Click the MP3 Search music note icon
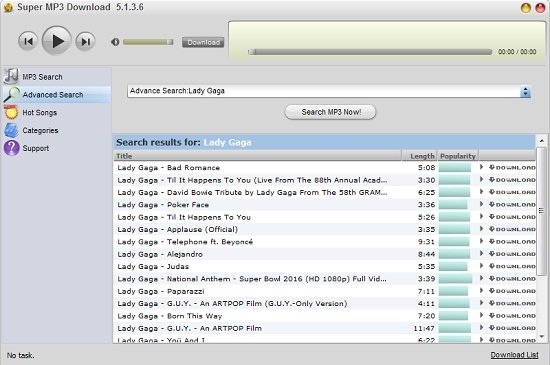 [11, 76]
